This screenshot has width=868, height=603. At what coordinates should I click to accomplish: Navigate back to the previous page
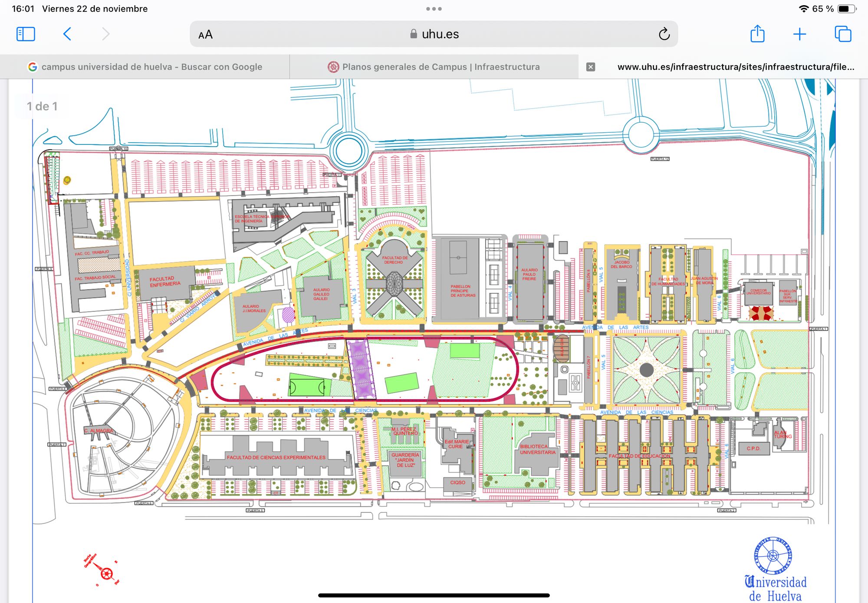(x=67, y=34)
